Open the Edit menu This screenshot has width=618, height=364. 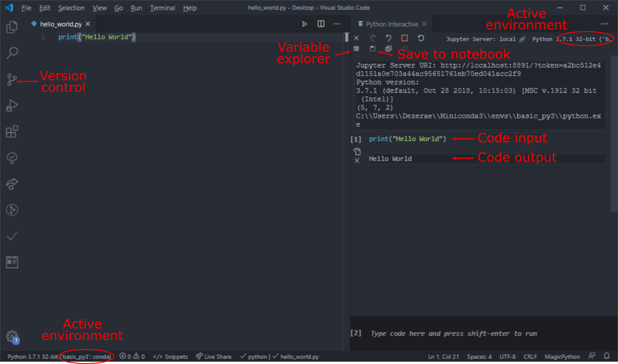45,8
